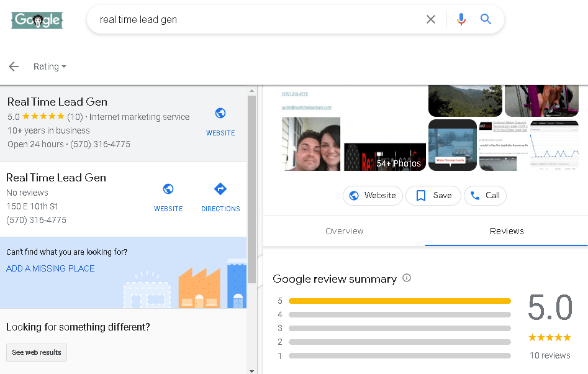Click WEBSITE label for second listing
588x374 pixels.
click(x=168, y=209)
